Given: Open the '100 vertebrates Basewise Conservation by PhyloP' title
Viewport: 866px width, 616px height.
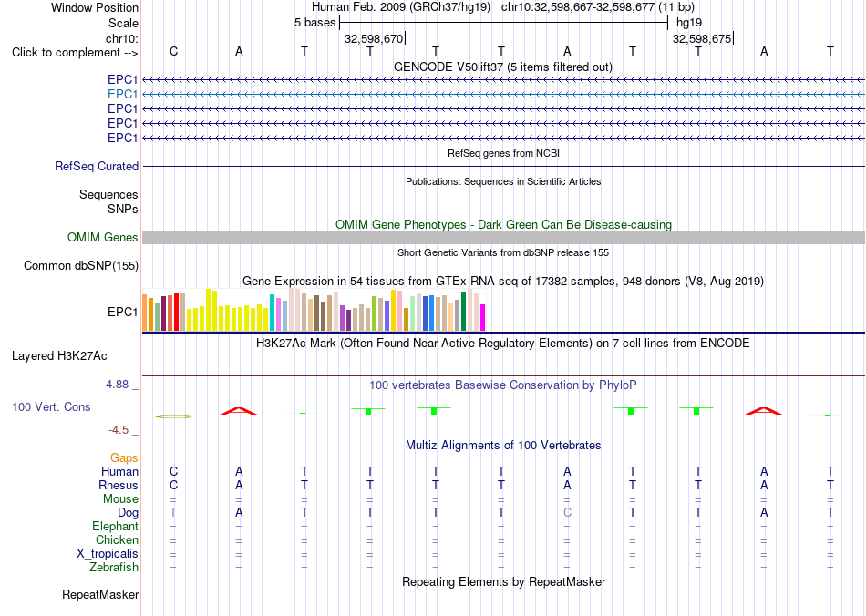Looking at the screenshot, I should (x=502, y=385).
